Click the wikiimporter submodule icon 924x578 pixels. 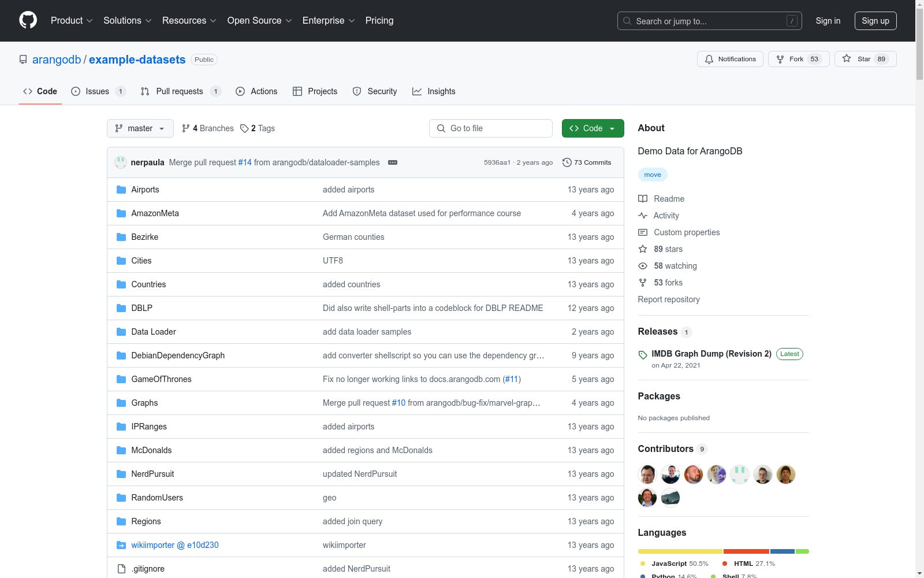tap(121, 545)
